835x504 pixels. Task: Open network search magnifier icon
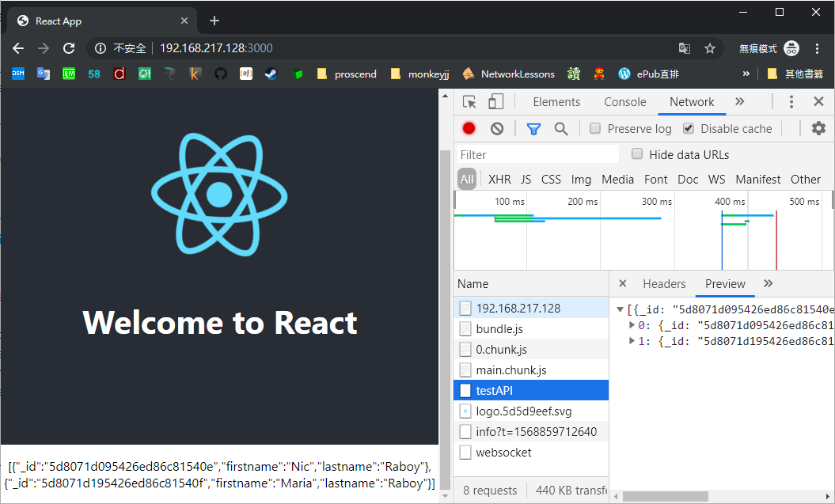click(x=560, y=129)
